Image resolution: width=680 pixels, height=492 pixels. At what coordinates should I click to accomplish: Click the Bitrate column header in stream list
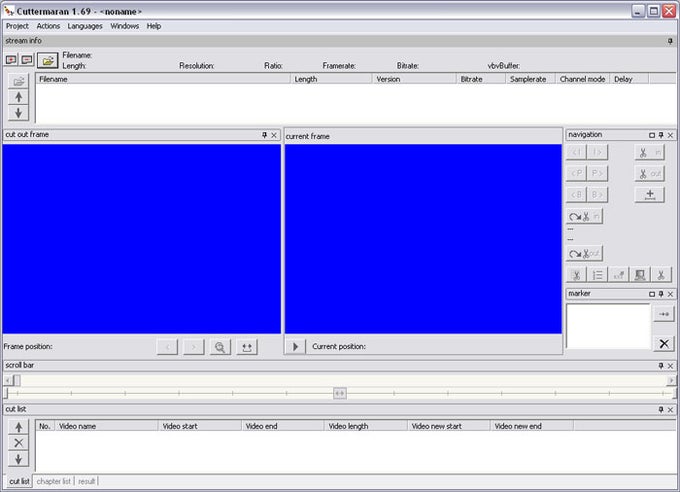pos(481,79)
